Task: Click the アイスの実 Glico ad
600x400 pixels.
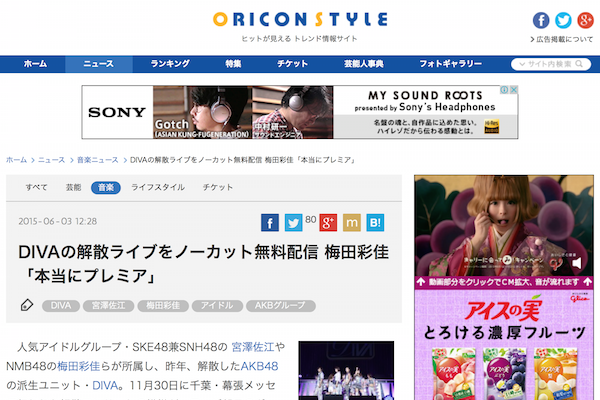Action: [504, 344]
